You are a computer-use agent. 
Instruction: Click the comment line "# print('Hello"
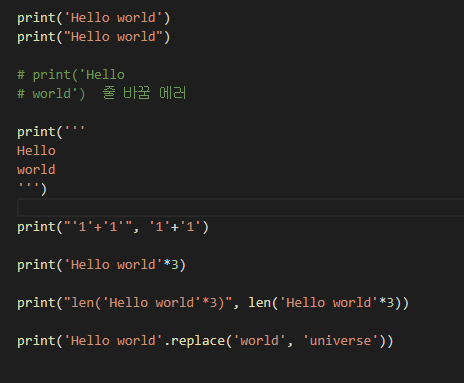click(x=71, y=75)
